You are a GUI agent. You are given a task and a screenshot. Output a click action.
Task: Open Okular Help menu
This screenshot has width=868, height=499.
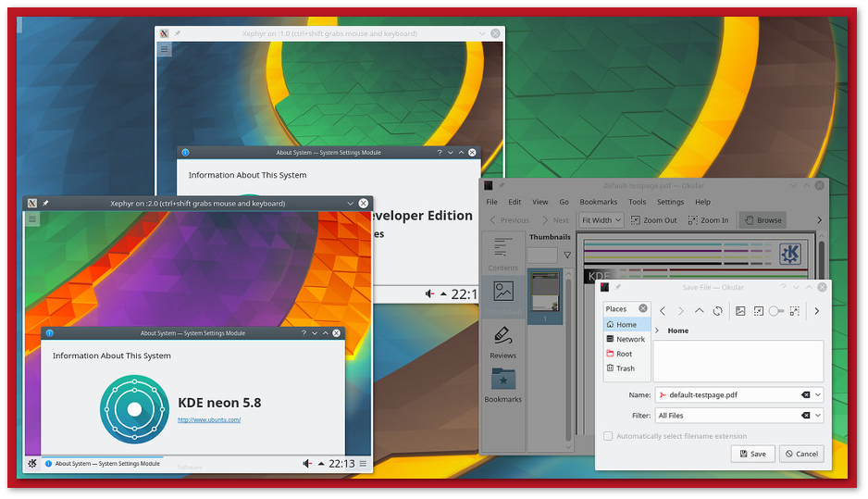pos(702,202)
